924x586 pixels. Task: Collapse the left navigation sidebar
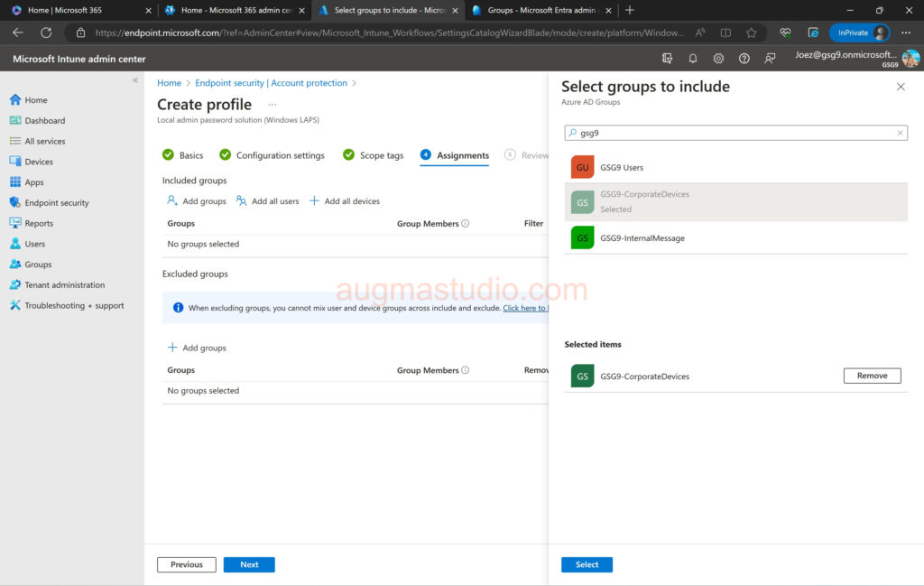pos(135,80)
